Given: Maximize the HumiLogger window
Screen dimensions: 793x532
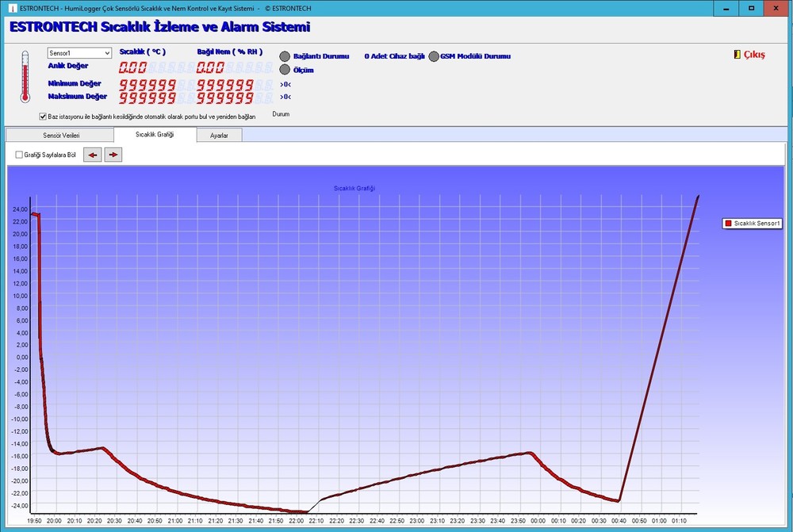Looking at the screenshot, I should [750, 8].
